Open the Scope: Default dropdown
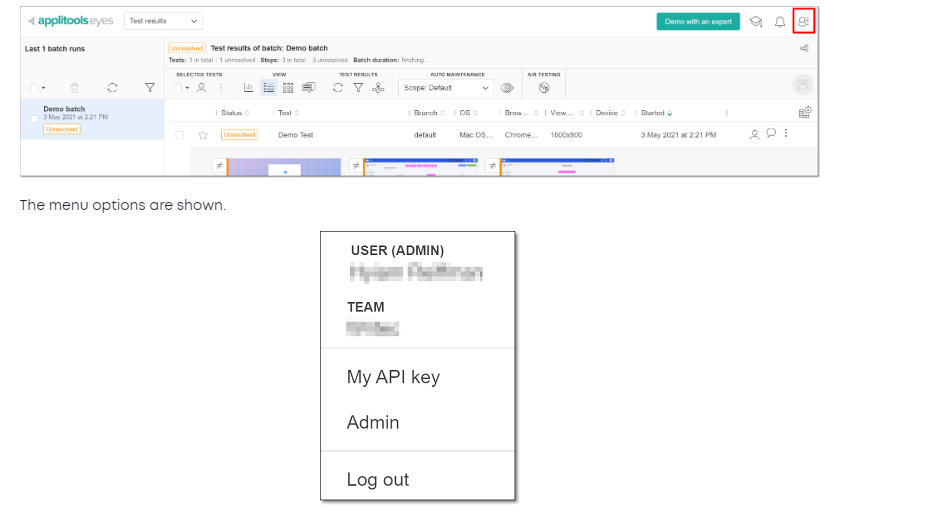Screen dimensions: 951x521 [x=446, y=88]
